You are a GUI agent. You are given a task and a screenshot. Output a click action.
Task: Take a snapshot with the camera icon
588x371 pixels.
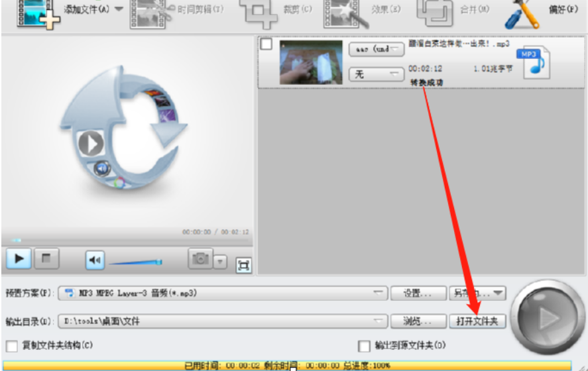tap(200, 258)
